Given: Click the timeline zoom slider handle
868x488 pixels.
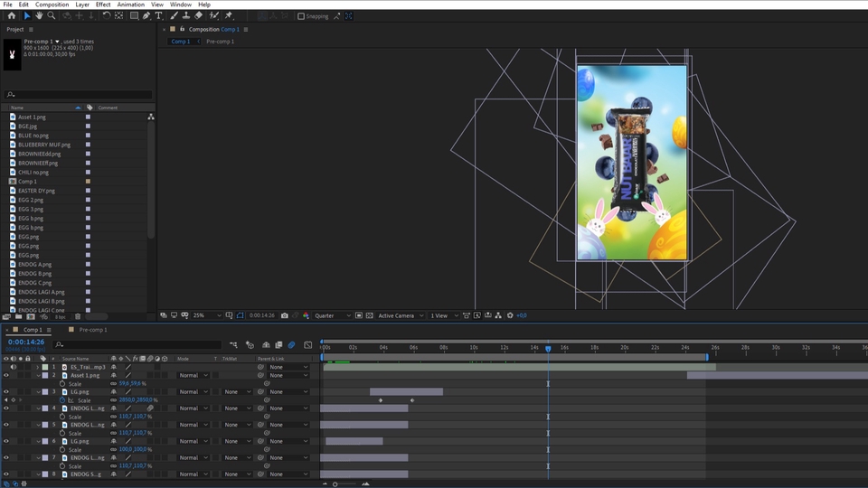Looking at the screenshot, I should tap(335, 484).
